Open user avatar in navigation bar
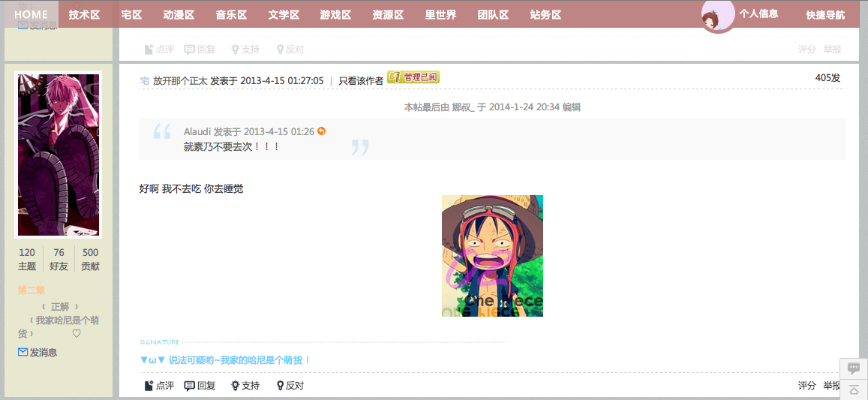This screenshot has height=400, width=868. [718, 16]
